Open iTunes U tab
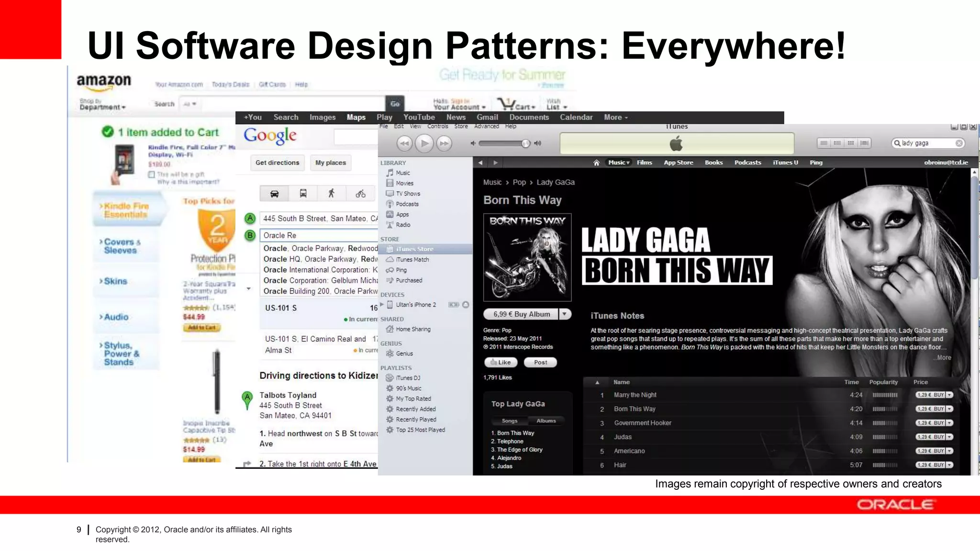This screenshot has height=551, width=980. click(x=785, y=163)
